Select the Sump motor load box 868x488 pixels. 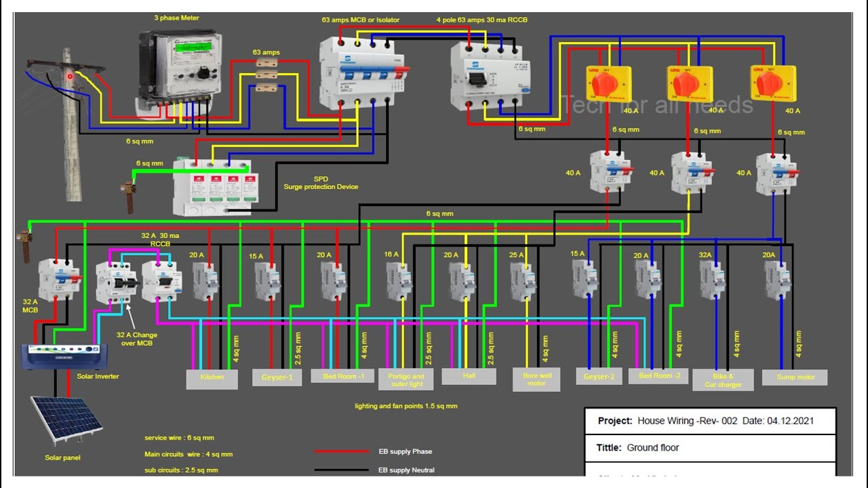coord(794,378)
